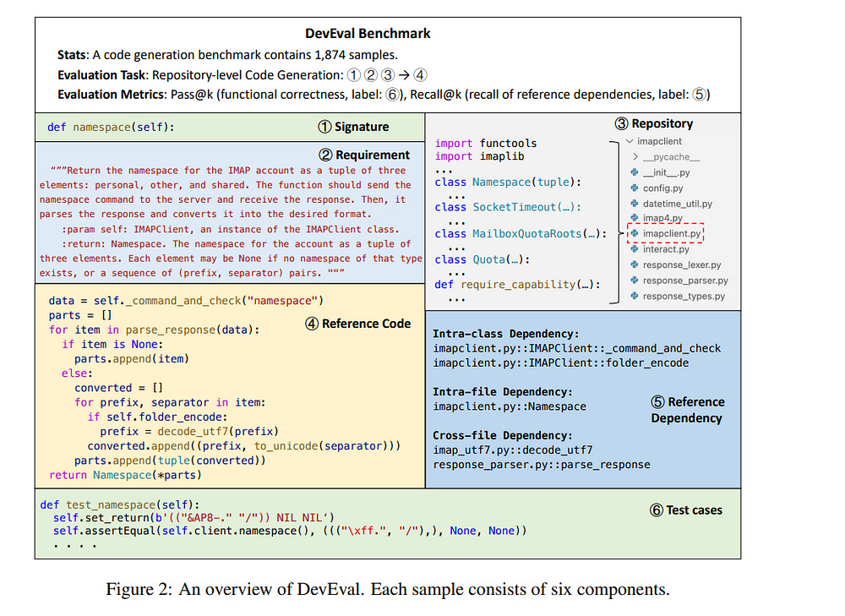The height and width of the screenshot is (616, 845).
Task: Click the Python icon beside highlighted imapclient.py
Action: tap(635, 233)
